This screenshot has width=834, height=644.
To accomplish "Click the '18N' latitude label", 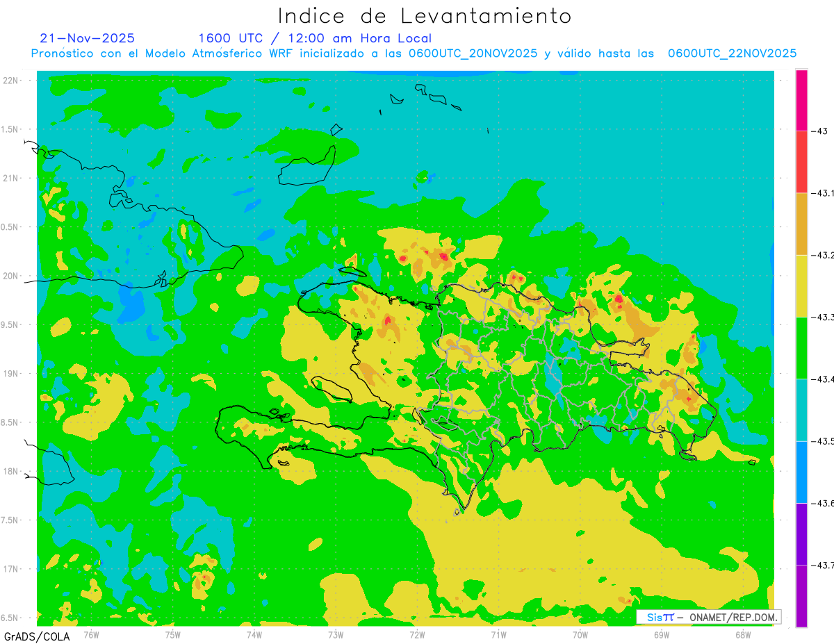I will (x=10, y=471).
